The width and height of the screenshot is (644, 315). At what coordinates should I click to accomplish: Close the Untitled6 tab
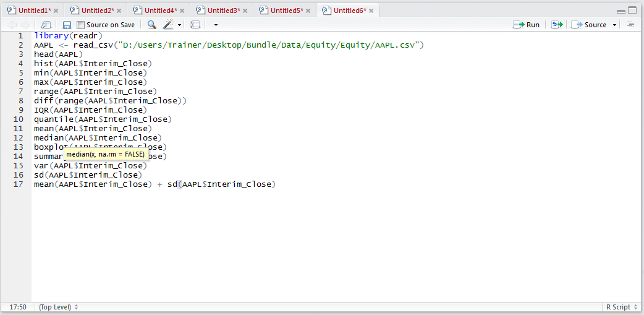[x=371, y=11]
